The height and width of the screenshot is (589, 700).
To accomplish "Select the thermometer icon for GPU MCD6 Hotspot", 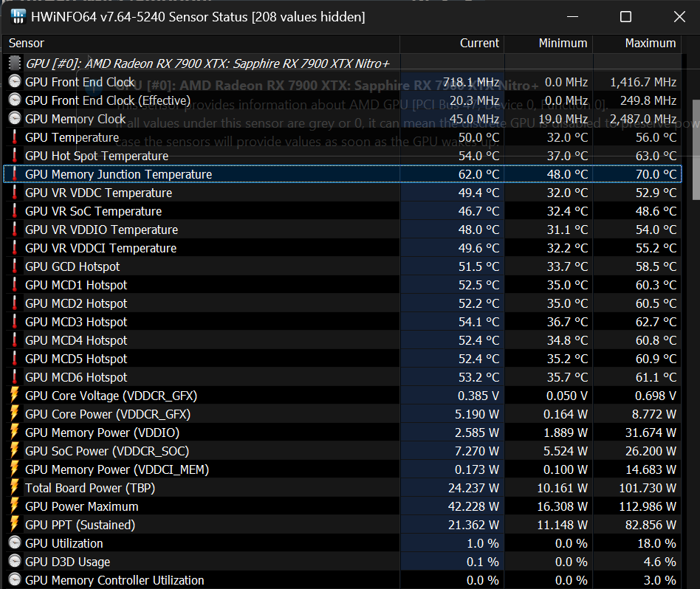I will click(x=15, y=377).
